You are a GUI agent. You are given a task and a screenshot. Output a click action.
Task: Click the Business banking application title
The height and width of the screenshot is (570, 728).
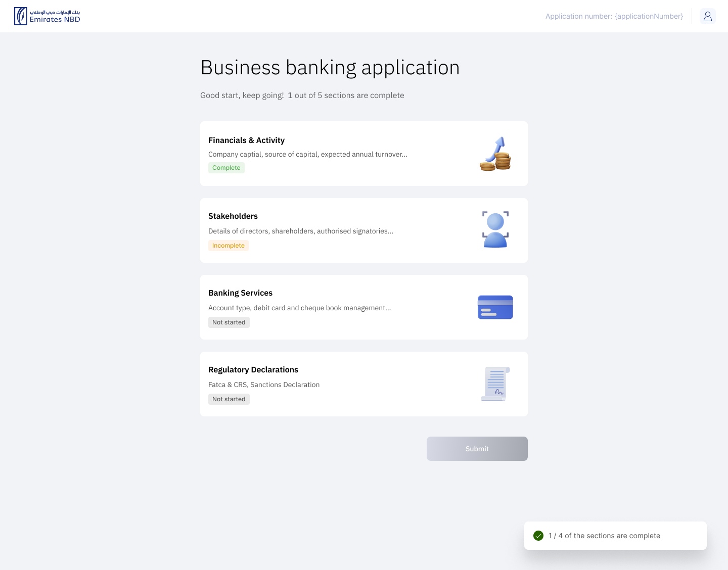330,68
